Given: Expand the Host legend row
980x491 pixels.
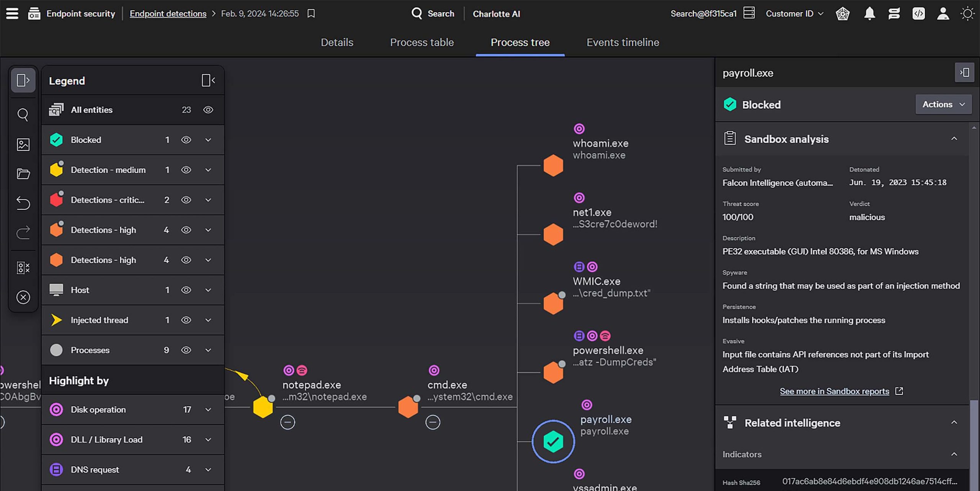Looking at the screenshot, I should coord(208,290).
